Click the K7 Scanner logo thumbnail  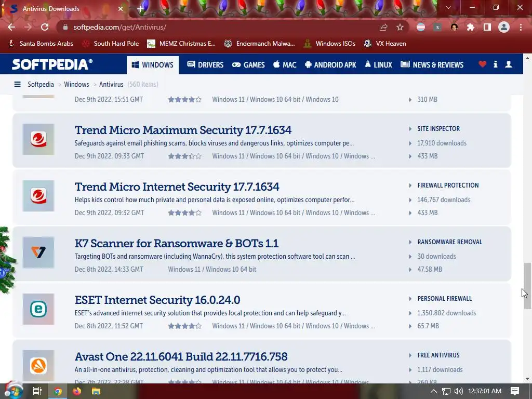pyautogui.click(x=38, y=252)
